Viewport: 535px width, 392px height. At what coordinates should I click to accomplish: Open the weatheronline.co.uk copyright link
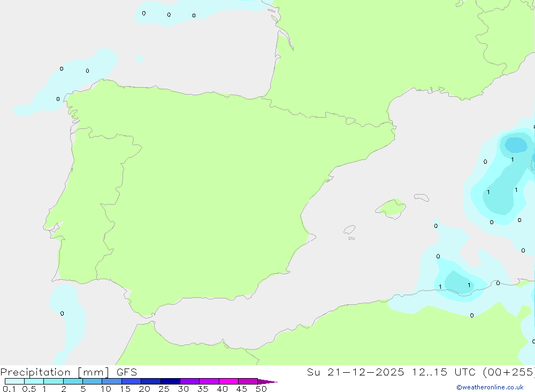click(490, 387)
